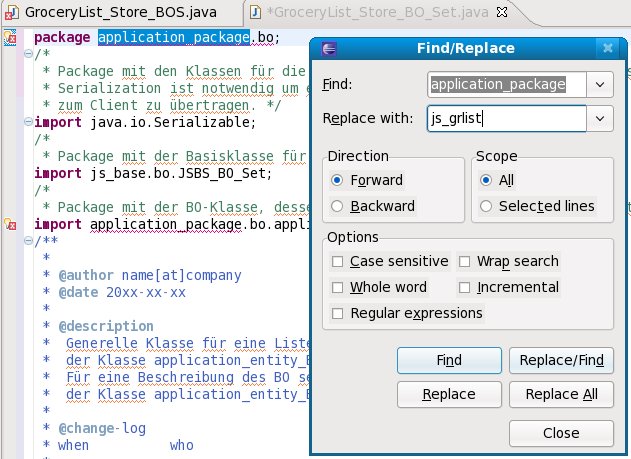Enable Regular expressions searching
The image size is (631, 459).
(x=338, y=313)
